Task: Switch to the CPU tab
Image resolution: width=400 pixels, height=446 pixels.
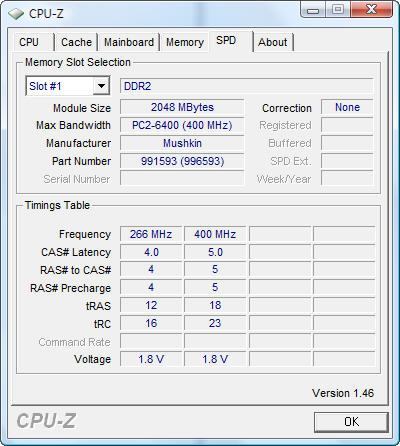Action: tap(33, 42)
